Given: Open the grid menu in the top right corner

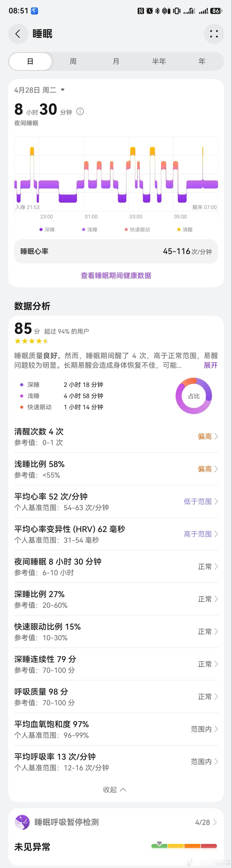Looking at the screenshot, I should pos(214,34).
